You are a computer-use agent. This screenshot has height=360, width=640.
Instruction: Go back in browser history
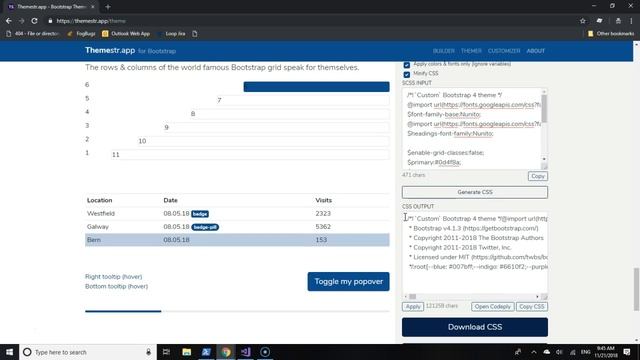pos(9,21)
